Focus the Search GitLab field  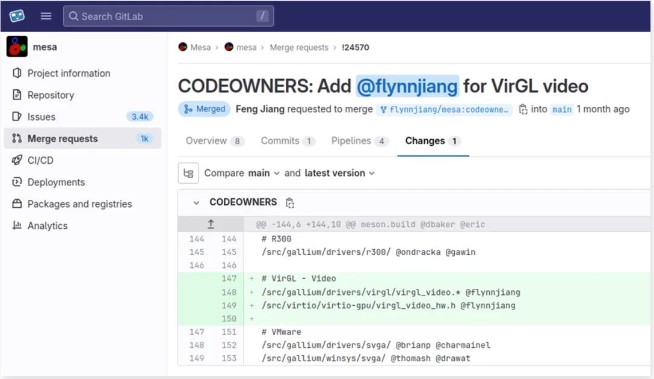pyautogui.click(x=169, y=16)
